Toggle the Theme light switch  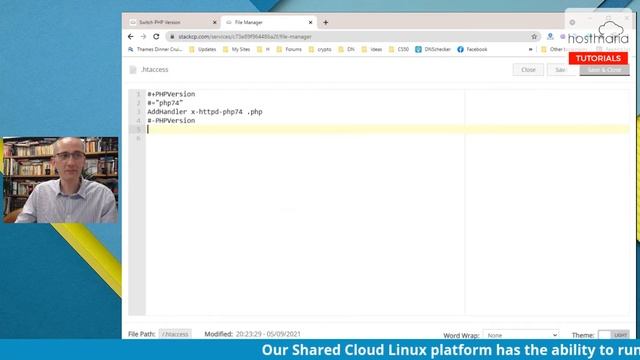pyautogui.click(x=613, y=335)
